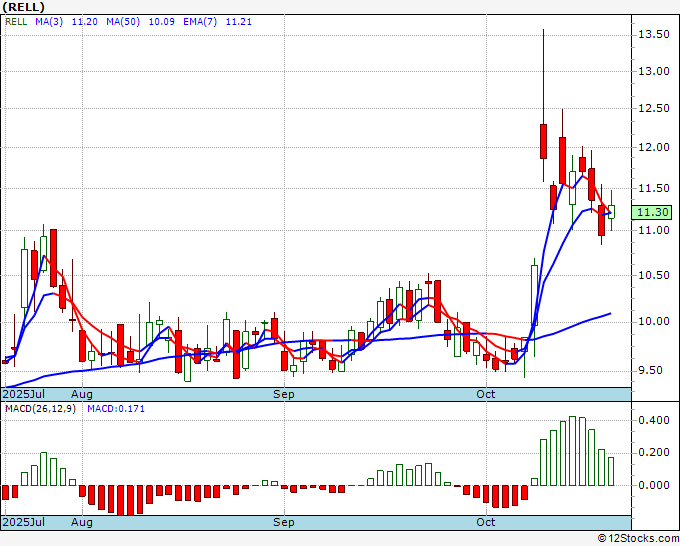
Task: Click the 12Stocks.com copyright link
Action: click(639, 538)
